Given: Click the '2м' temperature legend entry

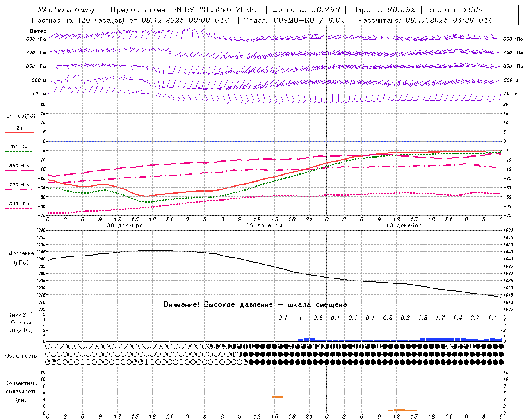Looking at the screenshot, I should [x=19, y=128].
